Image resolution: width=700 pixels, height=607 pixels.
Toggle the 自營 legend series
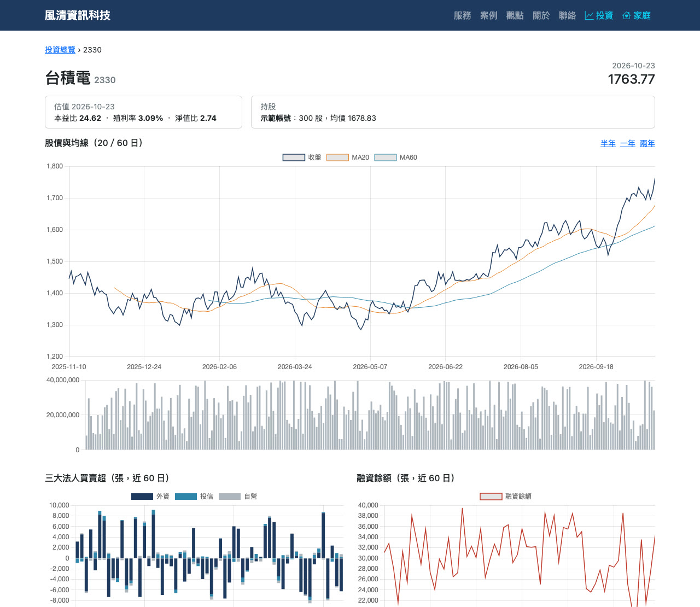point(238,497)
